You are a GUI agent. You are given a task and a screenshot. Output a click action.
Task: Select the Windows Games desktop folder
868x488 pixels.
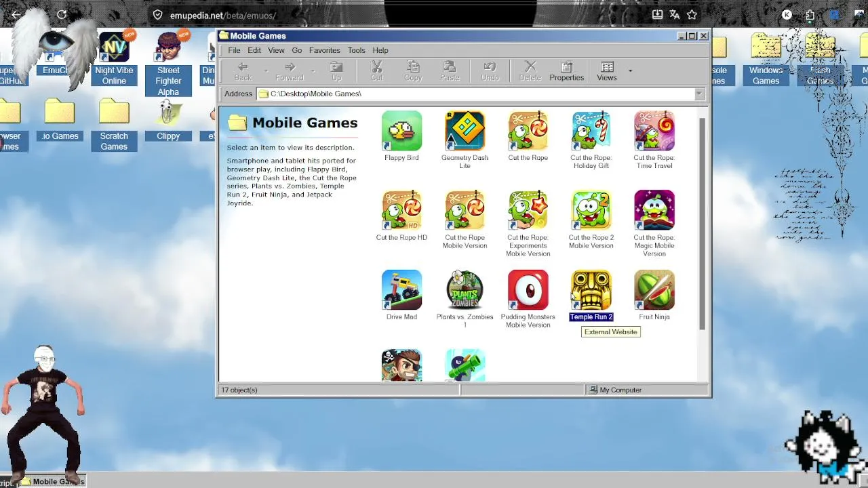tap(766, 59)
